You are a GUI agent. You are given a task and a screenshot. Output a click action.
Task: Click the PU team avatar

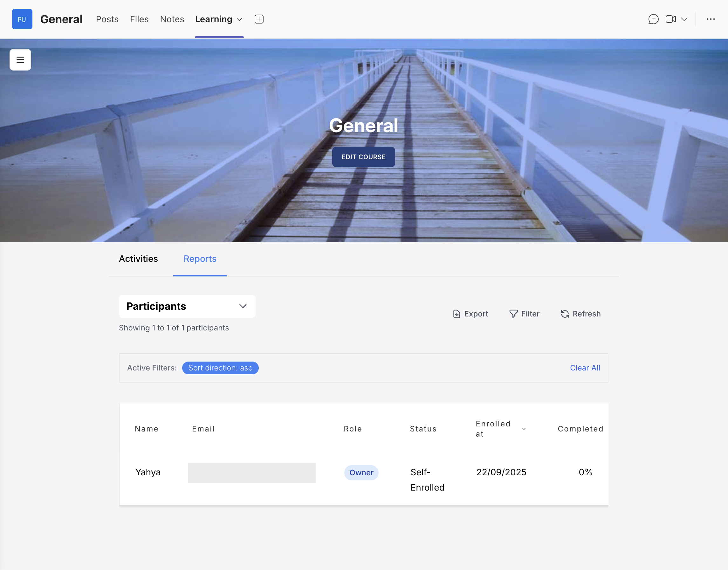(22, 19)
